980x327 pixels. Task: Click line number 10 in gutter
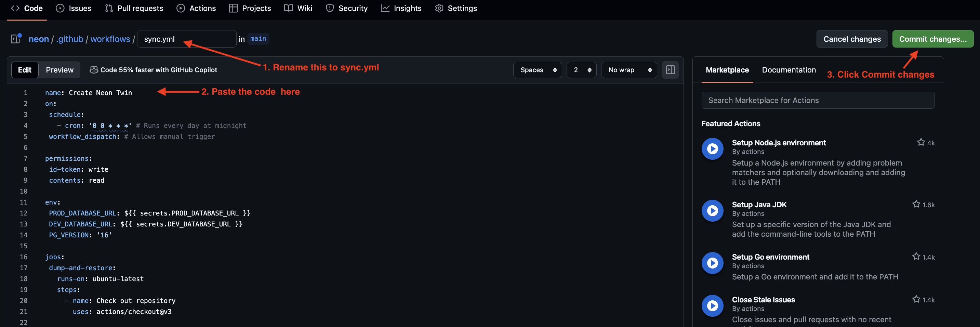[24, 191]
